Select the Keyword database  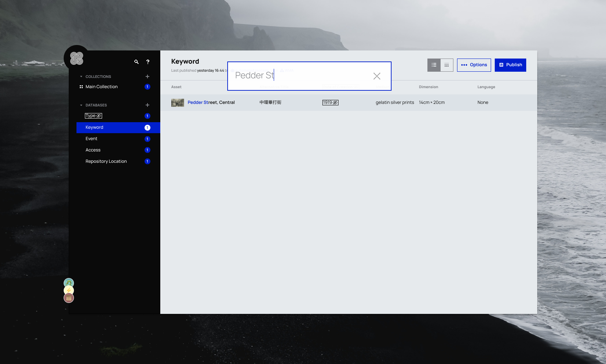click(x=118, y=127)
